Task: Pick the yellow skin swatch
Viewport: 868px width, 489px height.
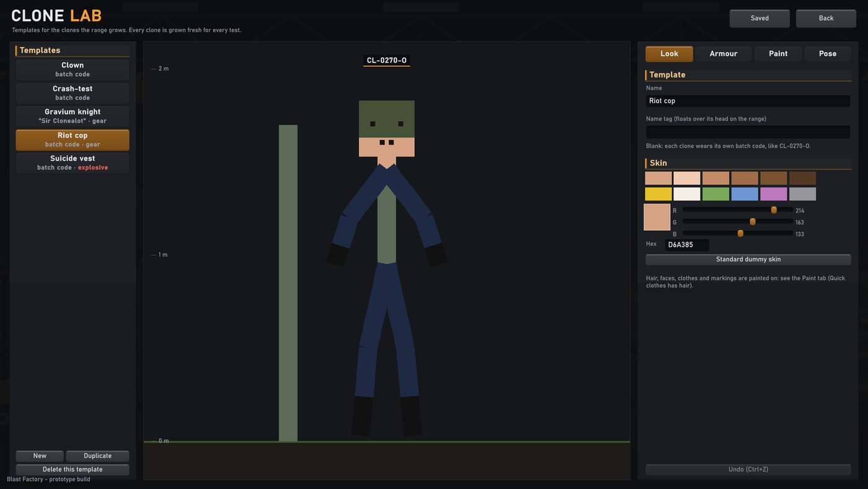Action: pyautogui.click(x=658, y=194)
